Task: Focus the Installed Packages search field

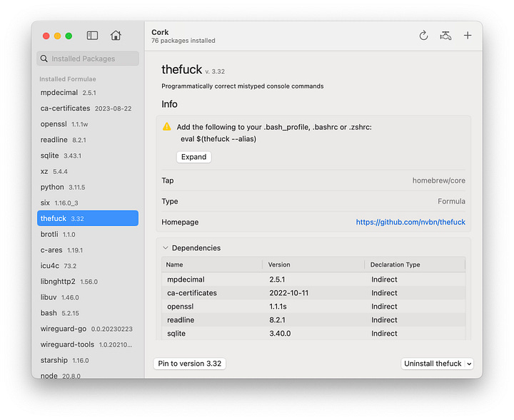Action: click(x=88, y=58)
